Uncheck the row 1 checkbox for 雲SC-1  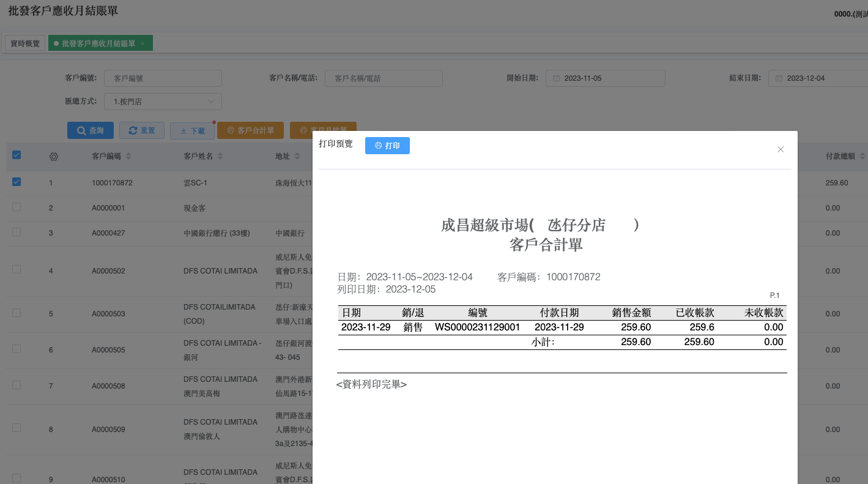[17, 182]
